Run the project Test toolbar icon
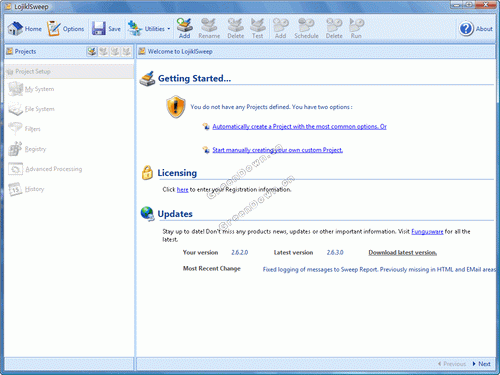Image resolution: width=500 pixels, height=375 pixels. [x=257, y=28]
